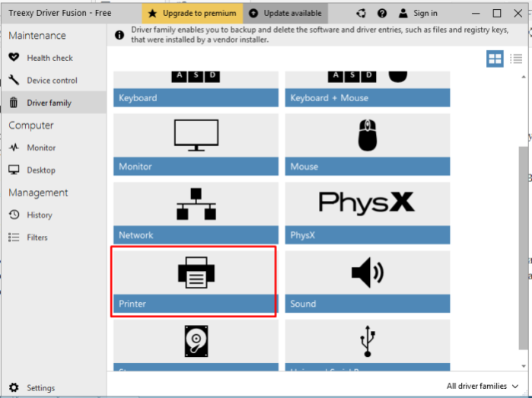Click the Printer icon in the tile
Screen dimensions: 532x398
[x=196, y=272]
